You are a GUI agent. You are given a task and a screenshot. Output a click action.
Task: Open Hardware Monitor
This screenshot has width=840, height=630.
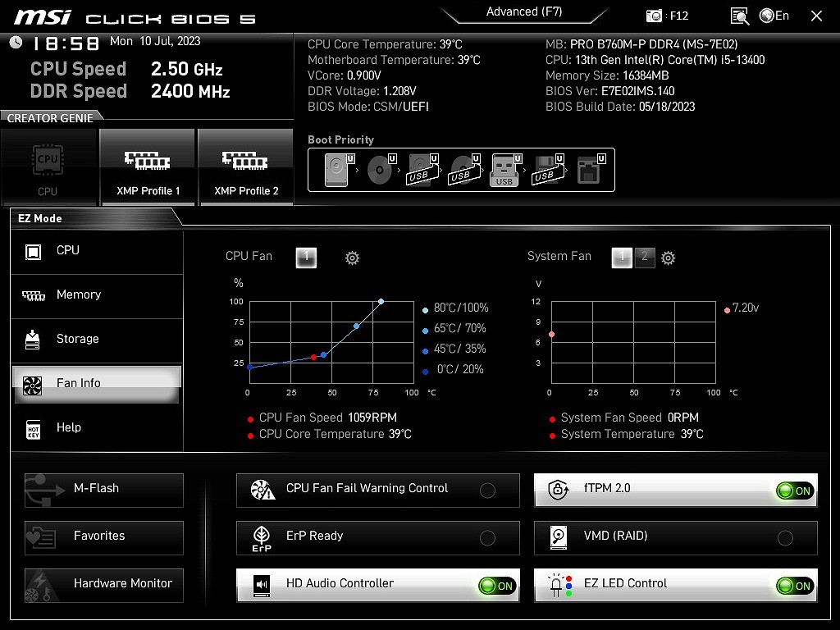click(104, 586)
